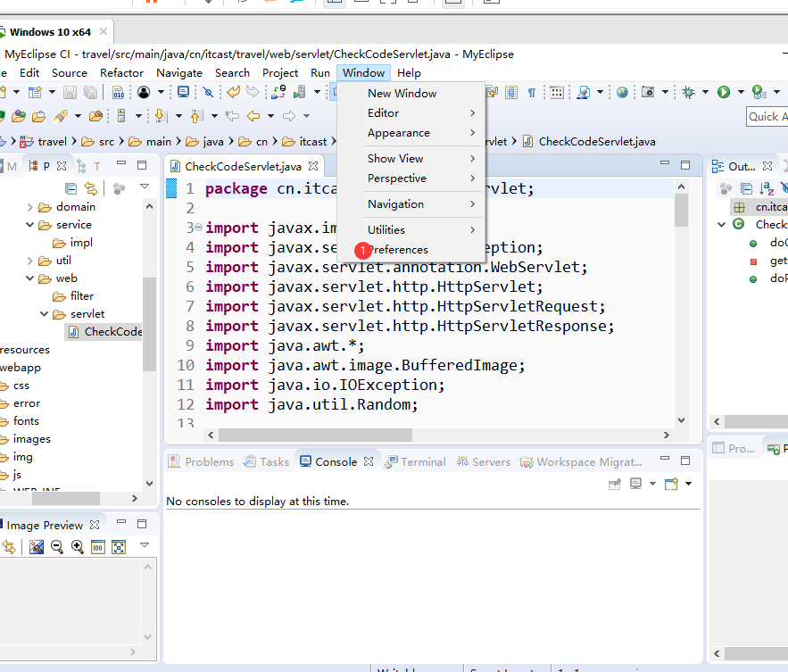Expand the util folder
Screen dimensions: 788x672
pos(29,261)
